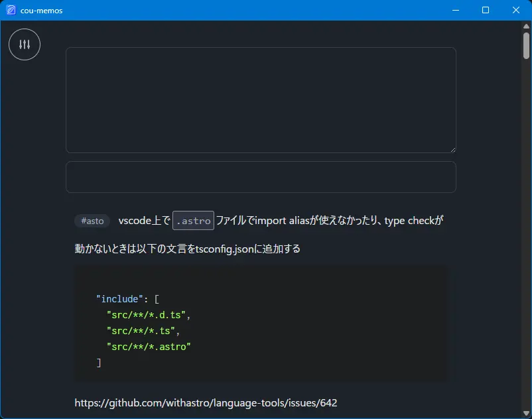Viewport: 532px width, 419px height.
Task: Click the vertical scrollbar thumb
Action: point(526,46)
